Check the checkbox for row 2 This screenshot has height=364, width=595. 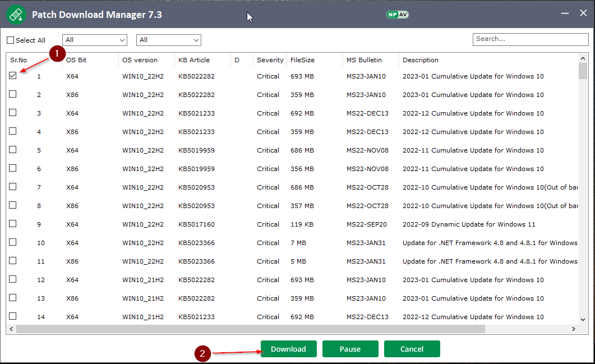13,94
